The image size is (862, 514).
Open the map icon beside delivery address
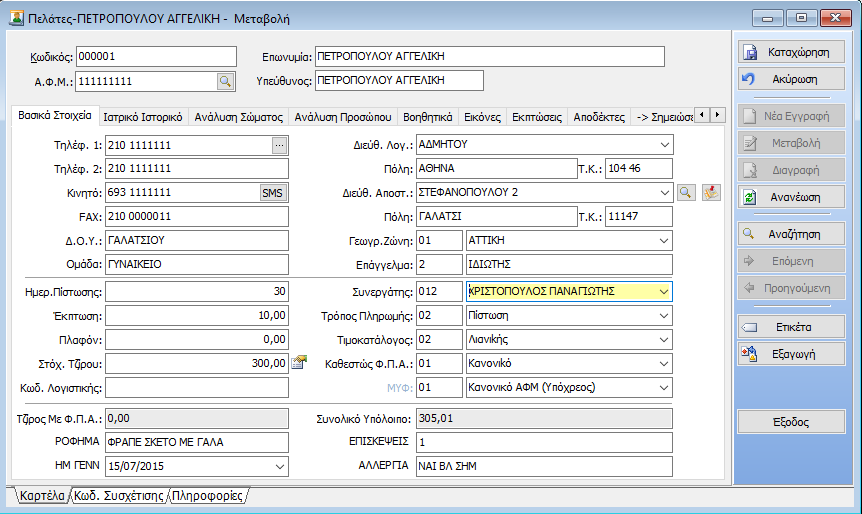click(711, 192)
